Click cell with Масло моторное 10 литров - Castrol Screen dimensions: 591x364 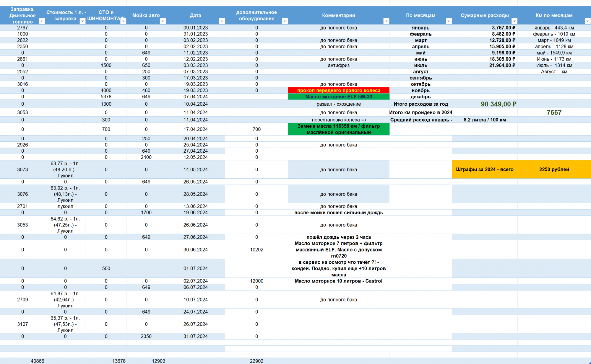pyautogui.click(x=339, y=281)
